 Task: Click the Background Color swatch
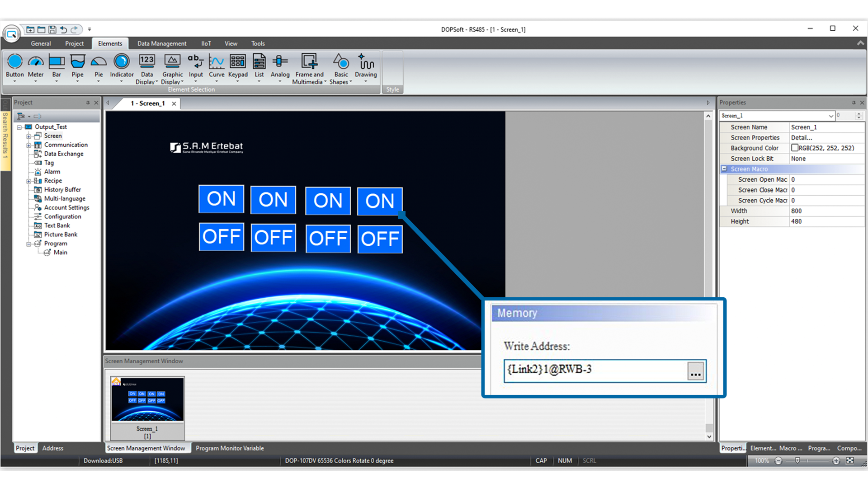coord(794,148)
